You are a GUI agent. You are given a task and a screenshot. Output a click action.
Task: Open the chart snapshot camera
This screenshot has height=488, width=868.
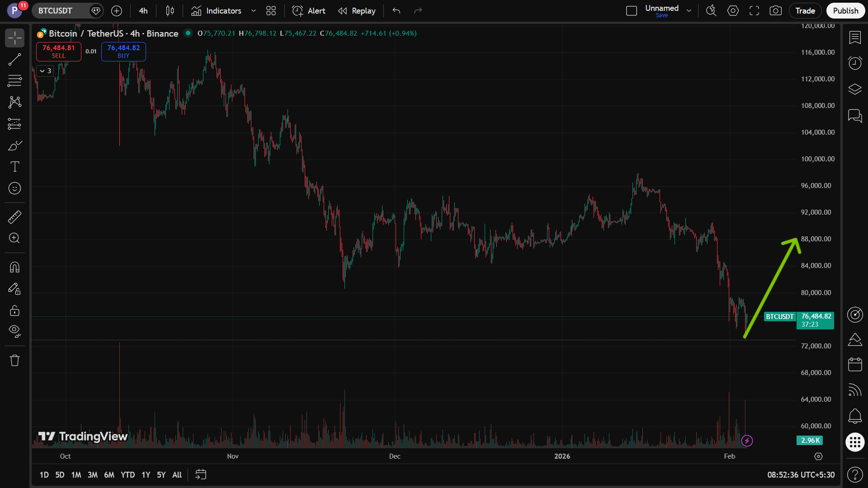[x=775, y=11]
